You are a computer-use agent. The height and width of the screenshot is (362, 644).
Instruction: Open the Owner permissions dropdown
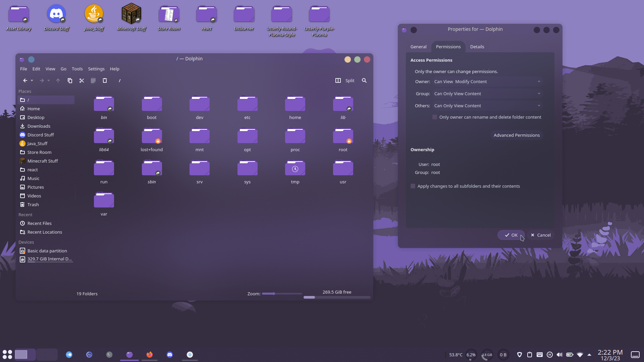pyautogui.click(x=487, y=81)
